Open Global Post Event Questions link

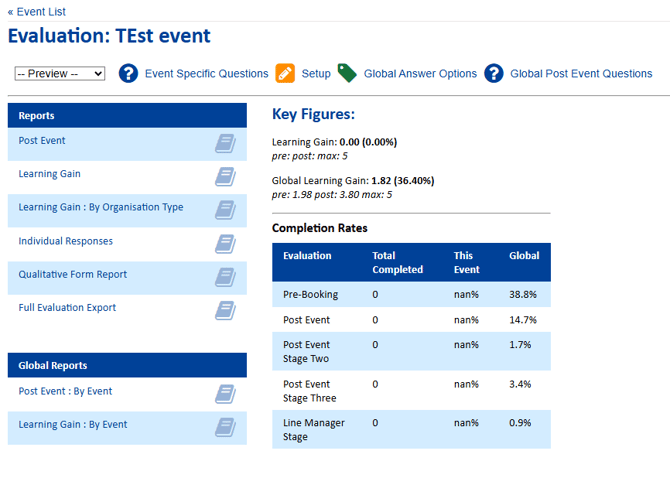point(581,73)
